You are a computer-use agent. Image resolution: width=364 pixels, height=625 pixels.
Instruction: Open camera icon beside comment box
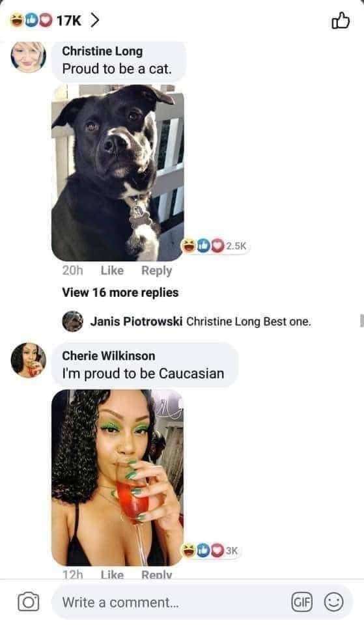28,602
